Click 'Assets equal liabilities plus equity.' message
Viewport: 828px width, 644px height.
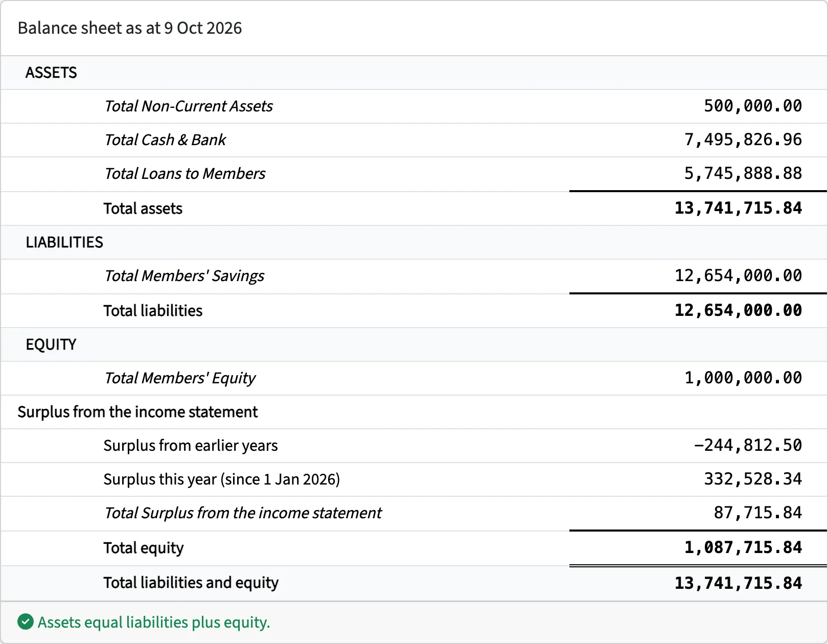154,623
